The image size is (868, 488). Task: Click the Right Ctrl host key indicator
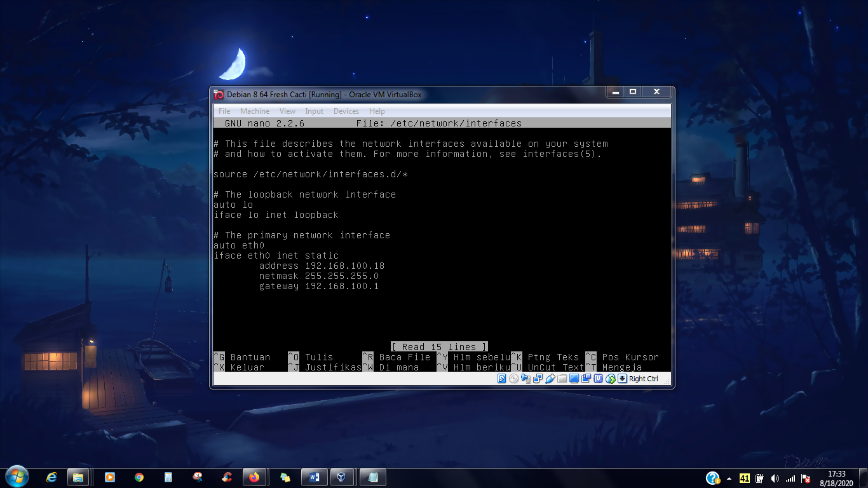[643, 379]
